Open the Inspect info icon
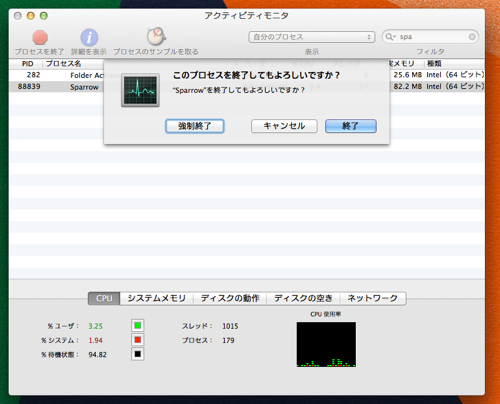Image resolution: width=500 pixels, height=404 pixels. point(89,37)
